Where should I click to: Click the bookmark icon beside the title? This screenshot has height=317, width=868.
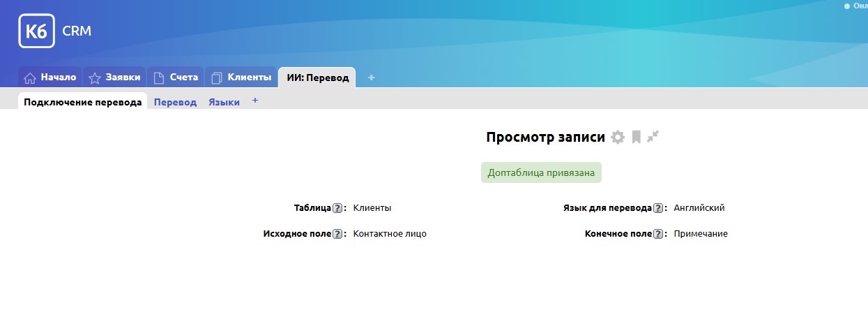pyautogui.click(x=636, y=138)
